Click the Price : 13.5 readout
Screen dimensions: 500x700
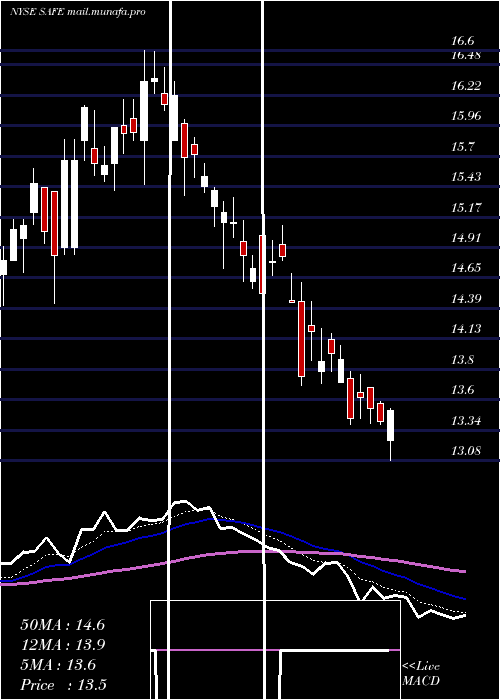point(63,685)
